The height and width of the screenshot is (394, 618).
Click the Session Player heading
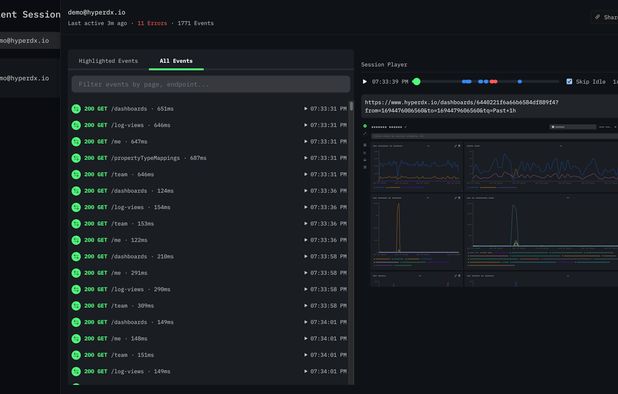[x=384, y=64]
